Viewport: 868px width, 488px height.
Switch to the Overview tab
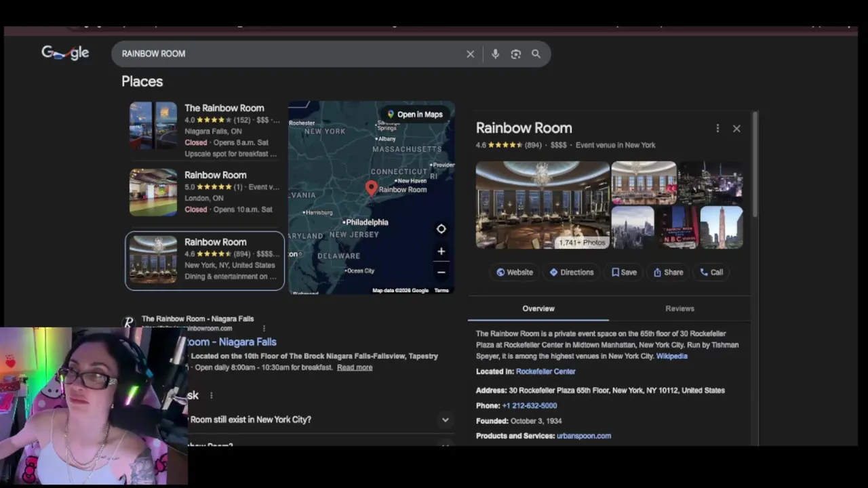(538, 308)
